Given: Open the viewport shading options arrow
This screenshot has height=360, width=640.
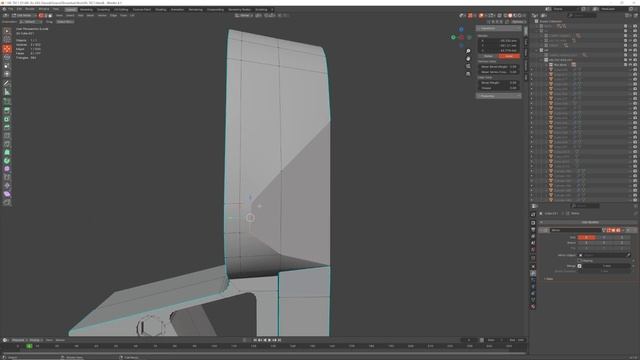Looking at the screenshot, I should pos(525,16).
